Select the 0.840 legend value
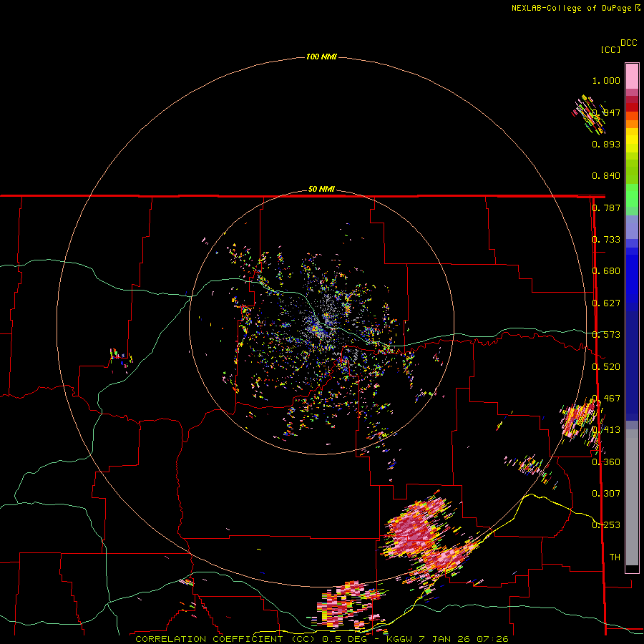The width and height of the screenshot is (644, 644). pyautogui.click(x=606, y=176)
